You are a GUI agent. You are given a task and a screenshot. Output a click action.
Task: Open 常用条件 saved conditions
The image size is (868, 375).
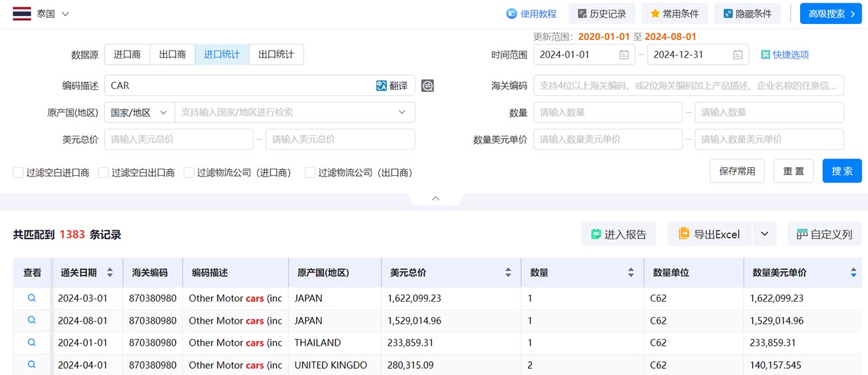(674, 14)
